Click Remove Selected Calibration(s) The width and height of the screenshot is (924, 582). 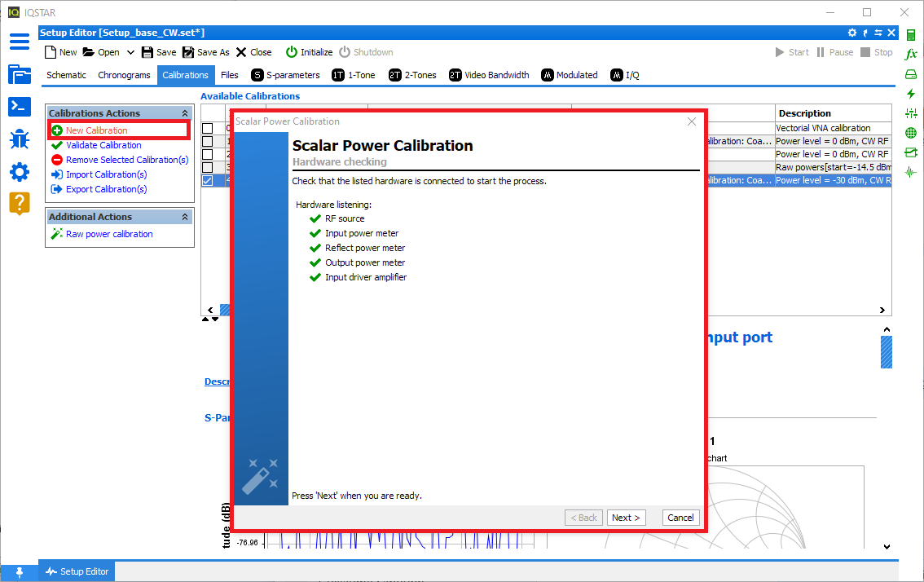pos(126,160)
